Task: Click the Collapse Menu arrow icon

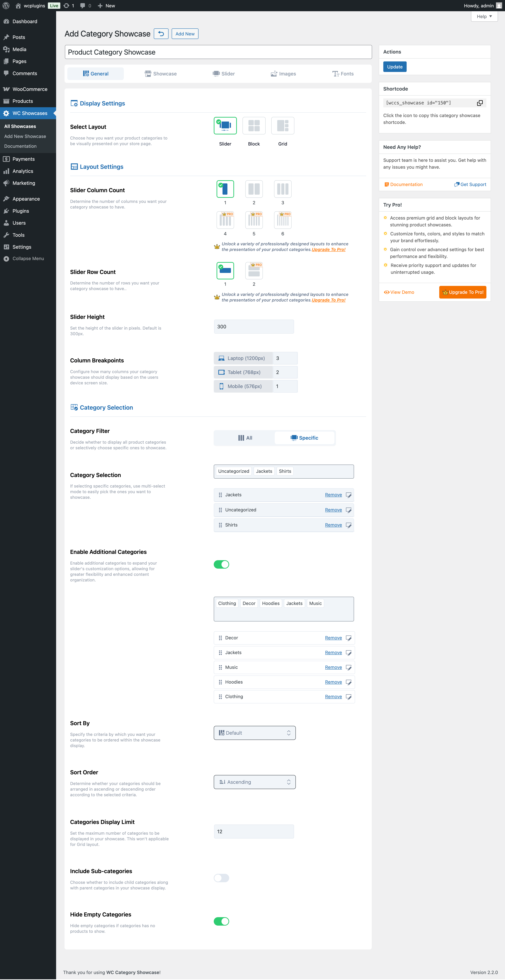Action: [6, 259]
